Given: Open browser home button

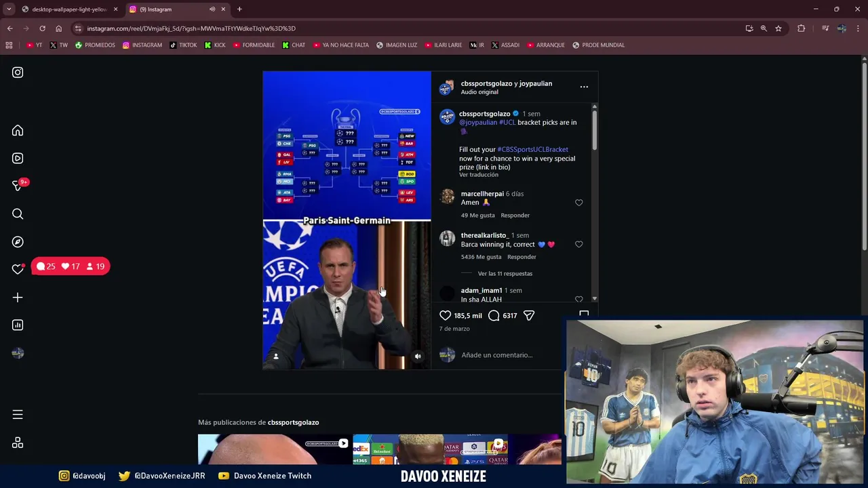Looking at the screenshot, I should coord(58,28).
